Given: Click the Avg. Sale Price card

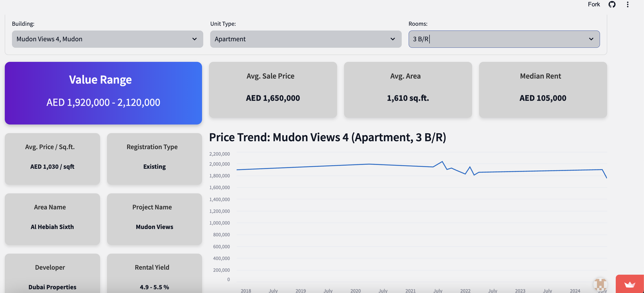Looking at the screenshot, I should pyautogui.click(x=273, y=90).
